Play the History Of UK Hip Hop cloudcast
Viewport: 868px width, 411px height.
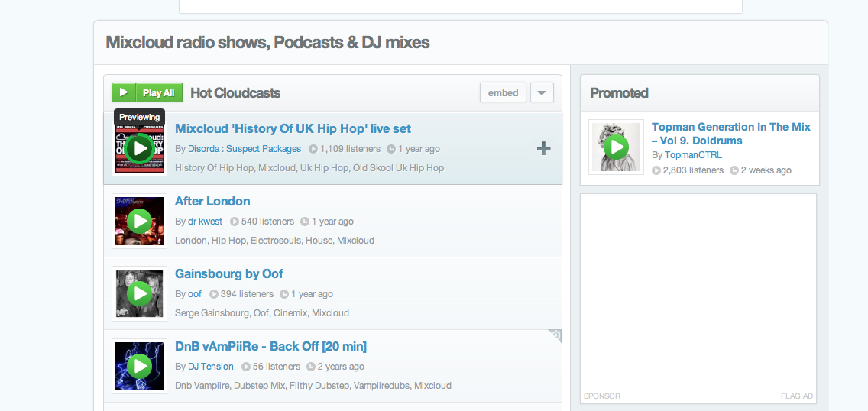pos(140,148)
